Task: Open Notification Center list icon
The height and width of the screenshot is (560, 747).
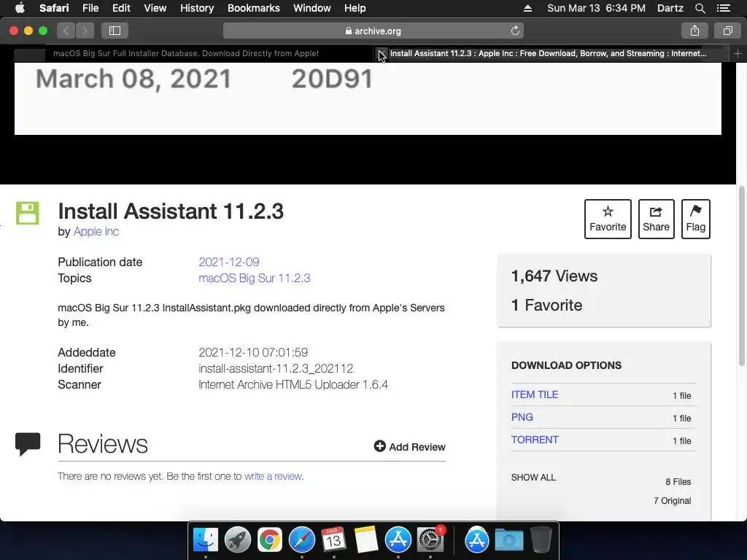Action: point(723,8)
